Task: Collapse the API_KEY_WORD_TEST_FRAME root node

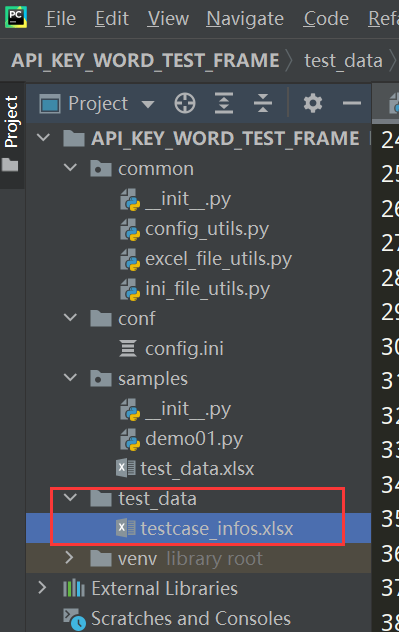Action: pos(43,138)
